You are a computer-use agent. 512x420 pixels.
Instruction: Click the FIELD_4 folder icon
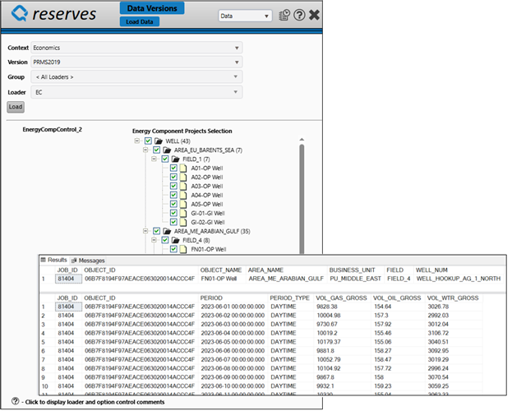(x=176, y=240)
